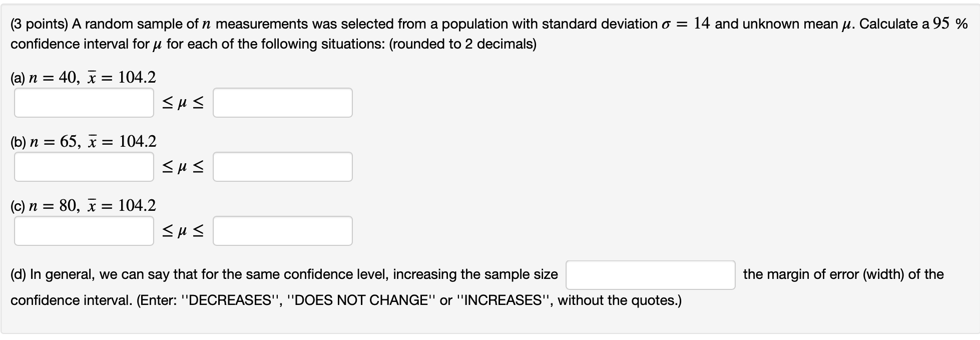Select the lower bound box in part (b)
The image size is (980, 340).
[x=84, y=167]
